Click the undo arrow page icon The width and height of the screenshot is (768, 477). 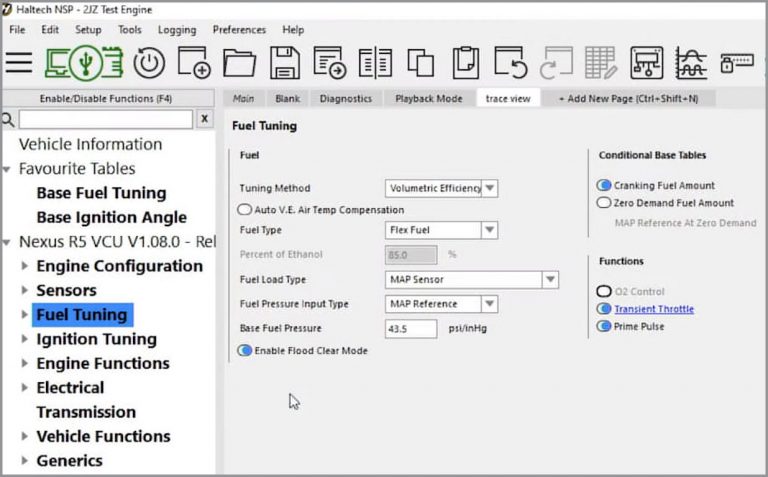[x=510, y=62]
